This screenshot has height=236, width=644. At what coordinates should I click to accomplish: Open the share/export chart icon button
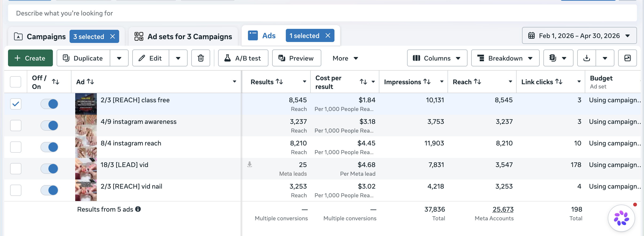[627, 58]
